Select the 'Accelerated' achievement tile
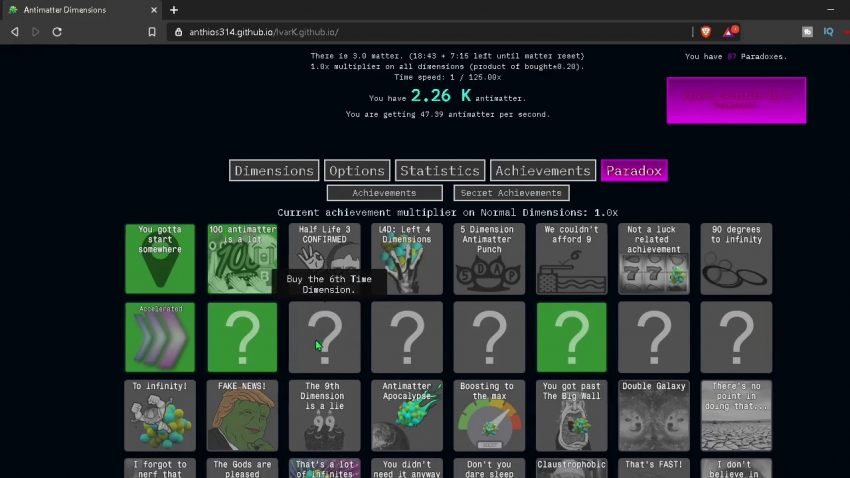This screenshot has height=478, width=850. click(x=160, y=337)
